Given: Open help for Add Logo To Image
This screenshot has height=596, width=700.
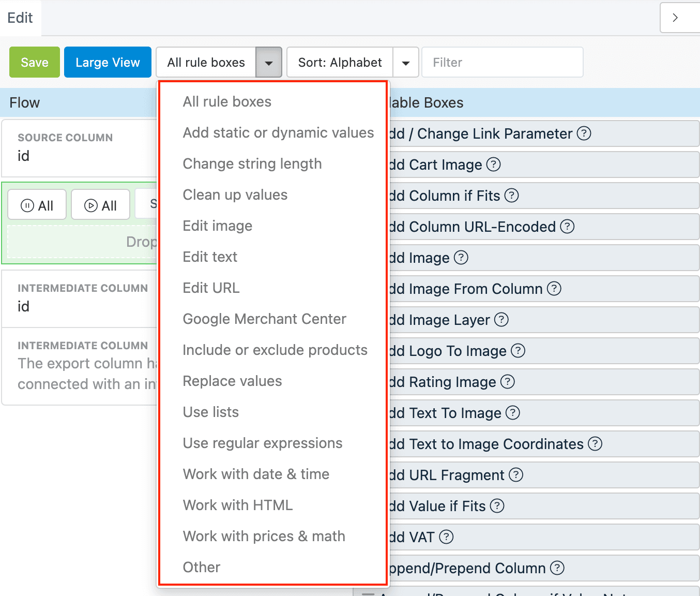Looking at the screenshot, I should click(518, 351).
